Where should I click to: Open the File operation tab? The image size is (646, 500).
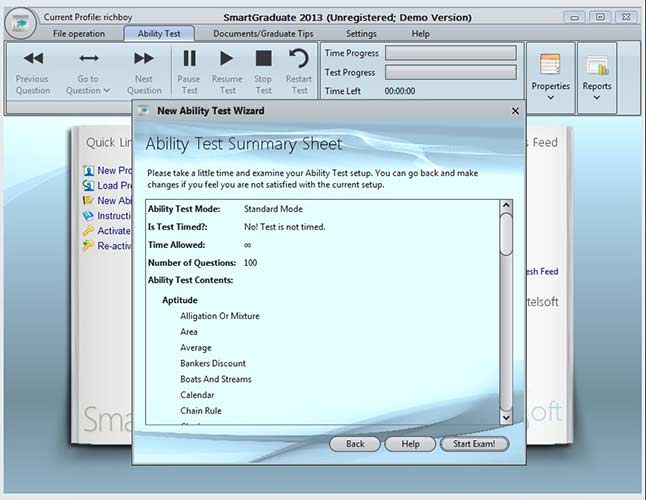(x=79, y=34)
